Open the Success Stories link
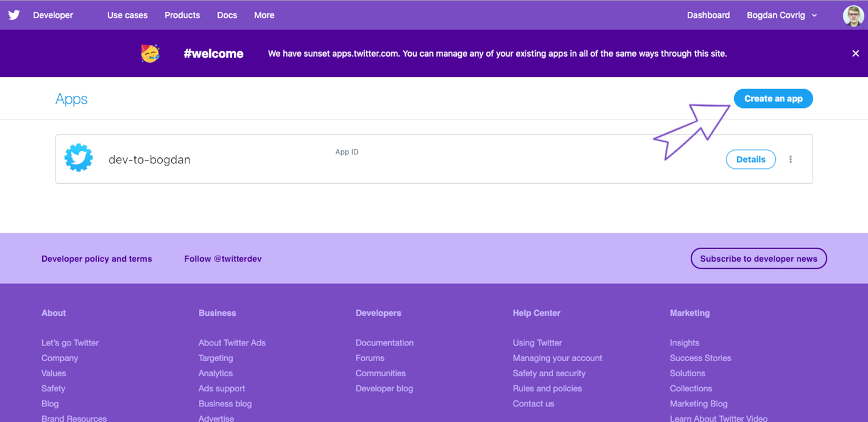Viewport: 868px width, 422px height. click(700, 358)
